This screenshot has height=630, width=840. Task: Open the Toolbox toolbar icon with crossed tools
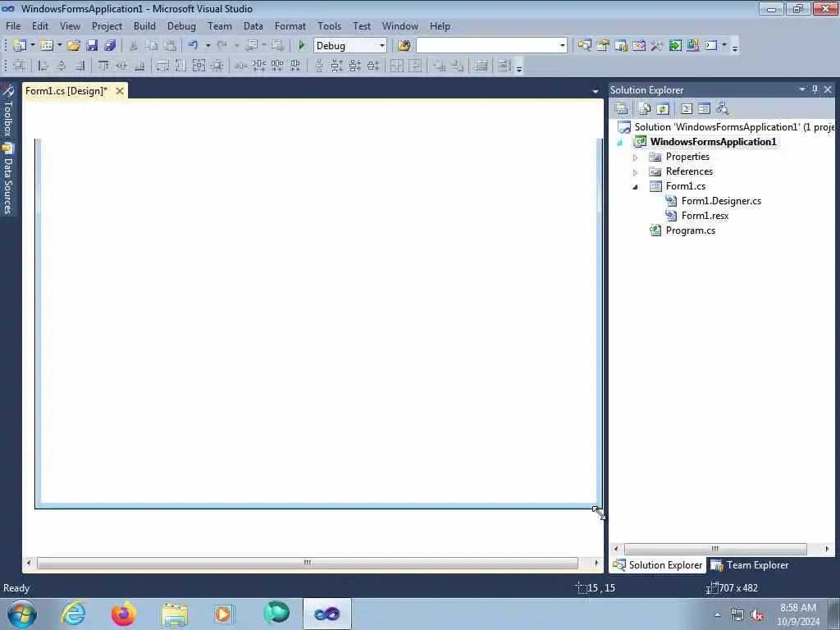point(657,46)
